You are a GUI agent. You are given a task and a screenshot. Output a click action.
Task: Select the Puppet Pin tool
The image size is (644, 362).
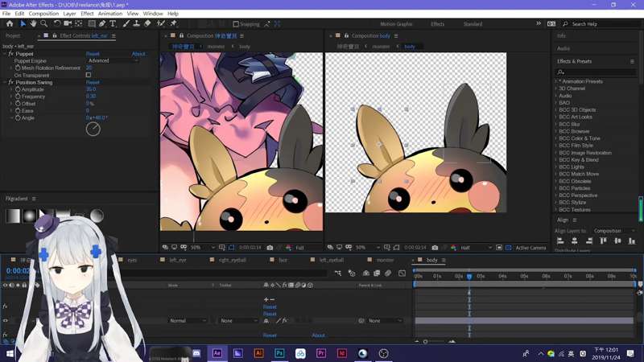point(173,24)
